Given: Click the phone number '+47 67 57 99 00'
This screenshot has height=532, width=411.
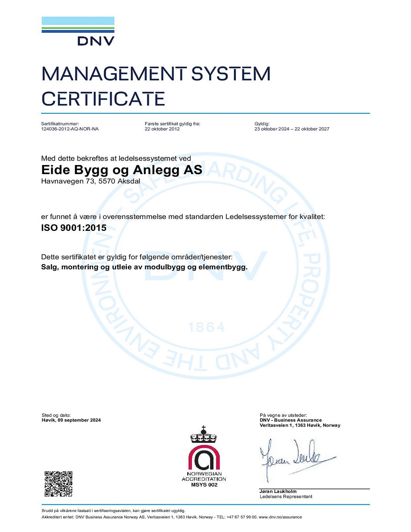Looking at the screenshot, I should click(241, 517).
